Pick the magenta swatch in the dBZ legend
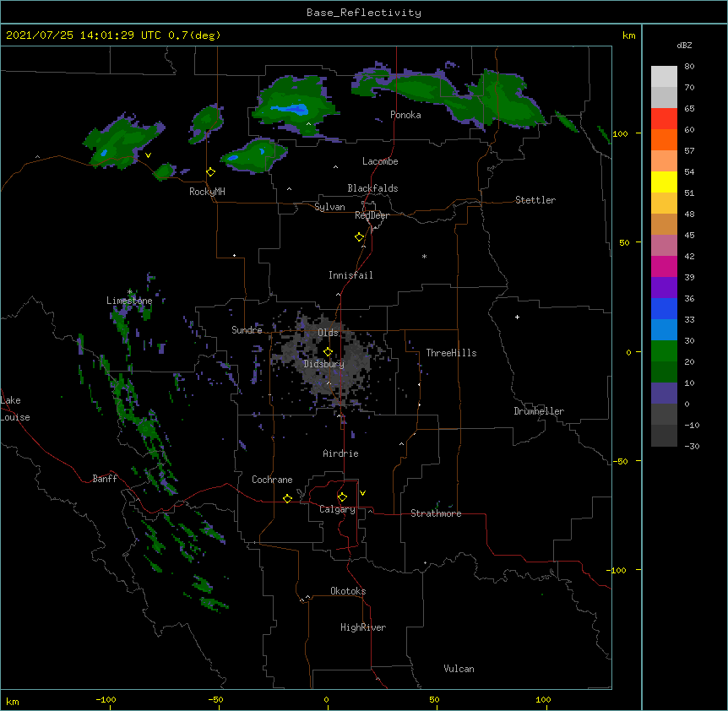Image resolution: width=728 pixels, height=711 pixels. tap(664, 266)
